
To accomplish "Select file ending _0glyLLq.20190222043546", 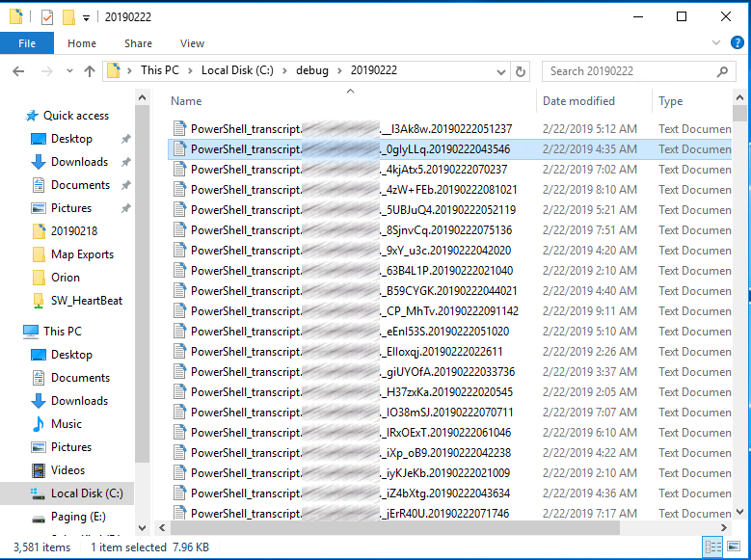I will coord(449,149).
